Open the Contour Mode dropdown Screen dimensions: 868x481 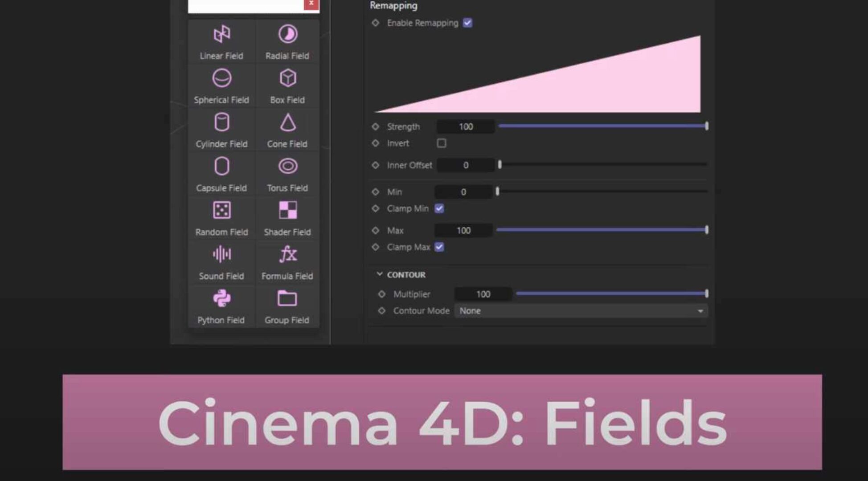point(580,310)
